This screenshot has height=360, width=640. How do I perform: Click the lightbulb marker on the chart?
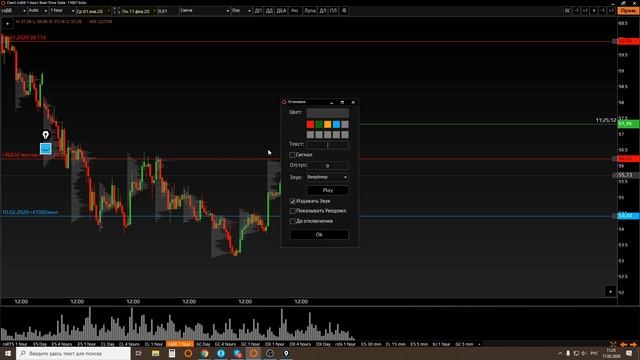click(45, 135)
